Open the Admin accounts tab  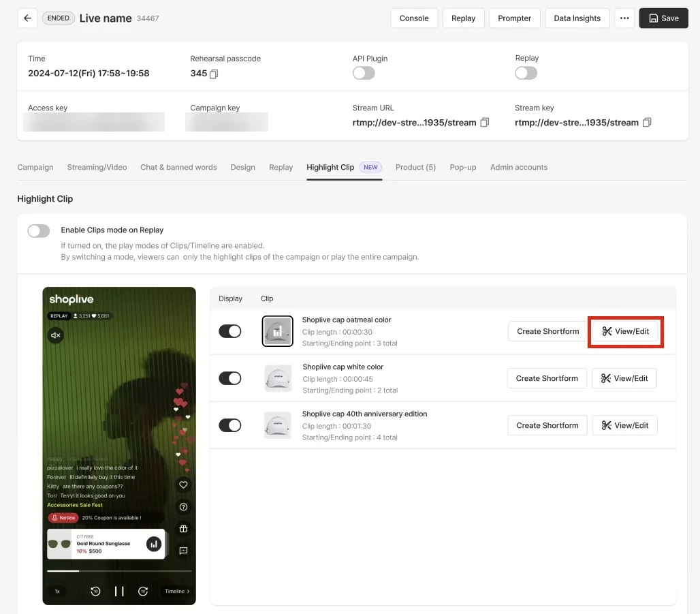(519, 167)
